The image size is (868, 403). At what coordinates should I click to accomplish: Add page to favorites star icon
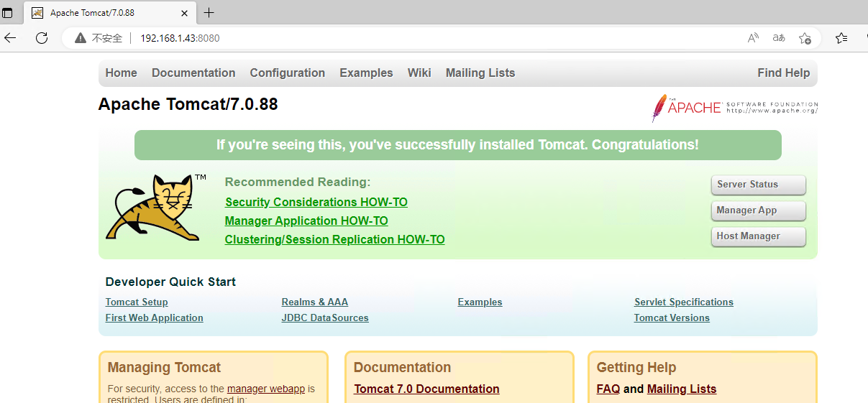(x=805, y=38)
